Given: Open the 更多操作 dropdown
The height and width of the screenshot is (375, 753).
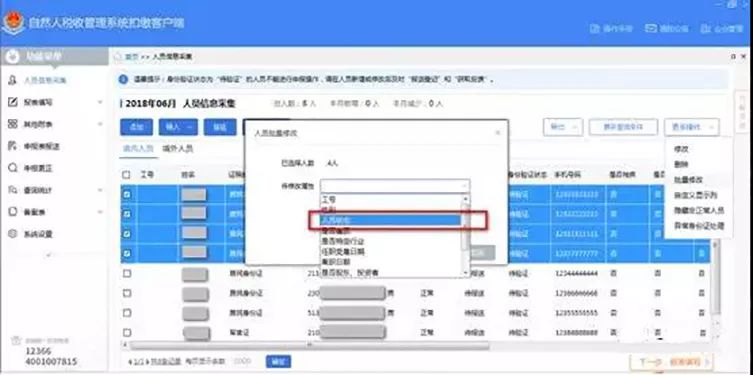Looking at the screenshot, I should [692, 127].
